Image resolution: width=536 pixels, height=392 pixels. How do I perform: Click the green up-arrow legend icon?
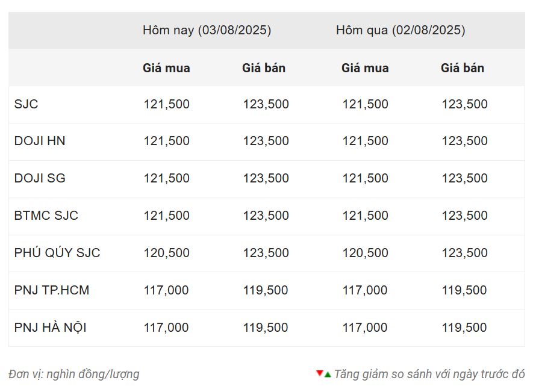(x=328, y=375)
